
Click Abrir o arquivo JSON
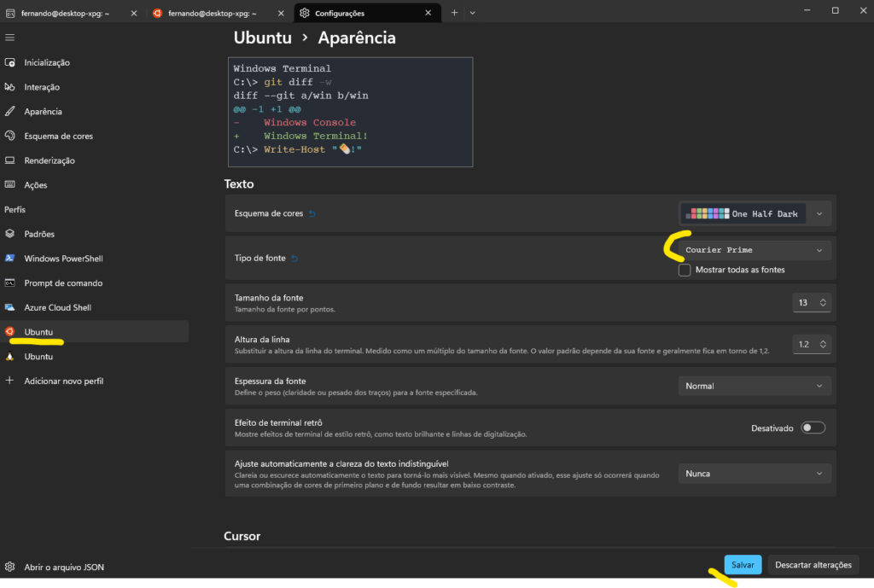tap(64, 567)
